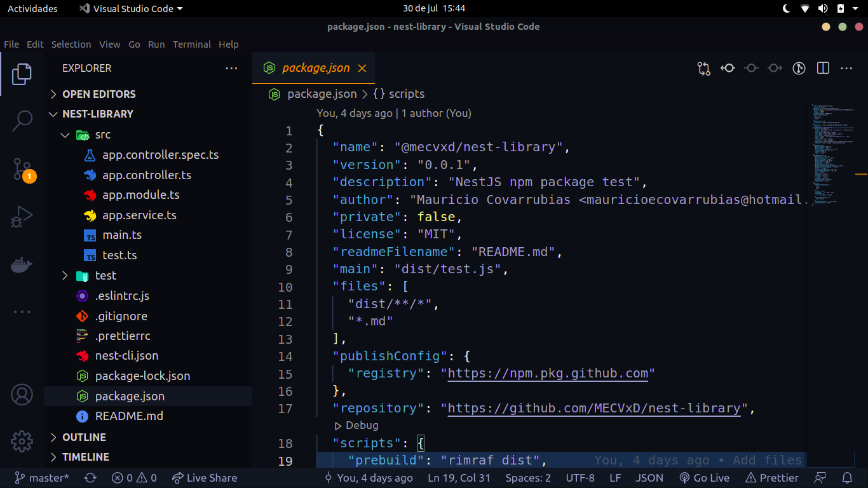Screen dimensions: 868x488
Task: Click the scripts breadcrumb item
Action: point(398,94)
